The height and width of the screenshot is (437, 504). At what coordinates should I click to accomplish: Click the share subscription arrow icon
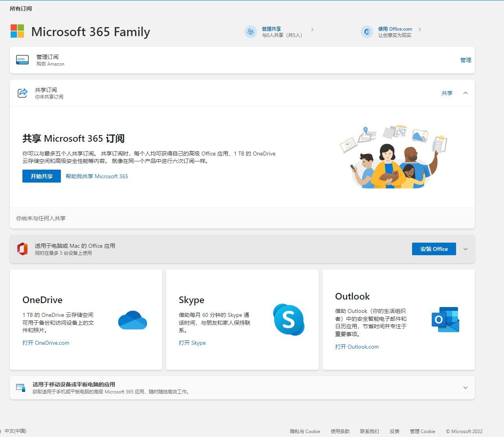tap(22, 93)
